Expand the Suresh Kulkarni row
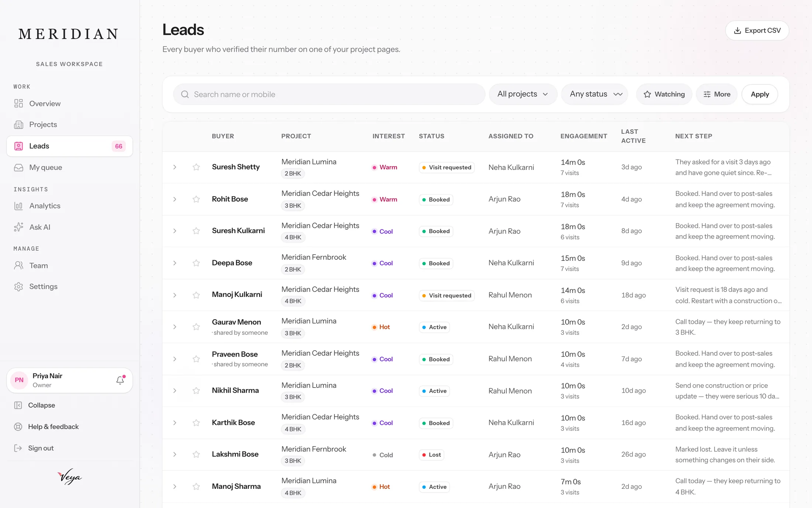Viewport: 812px width, 508px height. [175, 231]
